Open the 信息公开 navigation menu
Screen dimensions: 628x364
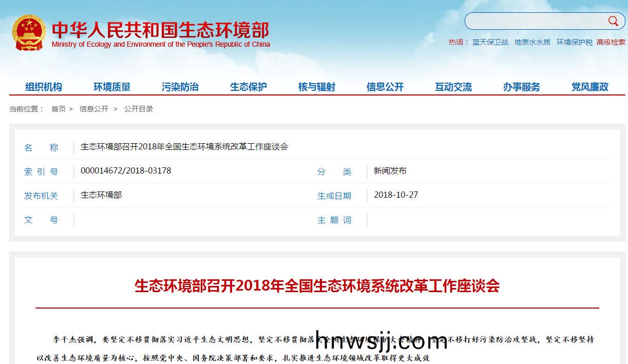pyautogui.click(x=385, y=87)
